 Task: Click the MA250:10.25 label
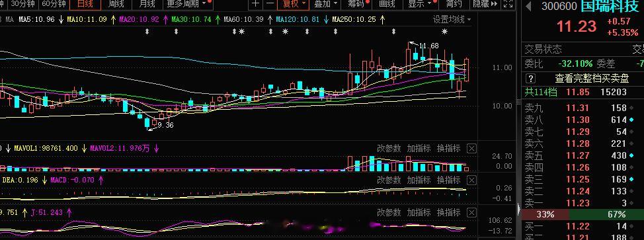click(354, 19)
